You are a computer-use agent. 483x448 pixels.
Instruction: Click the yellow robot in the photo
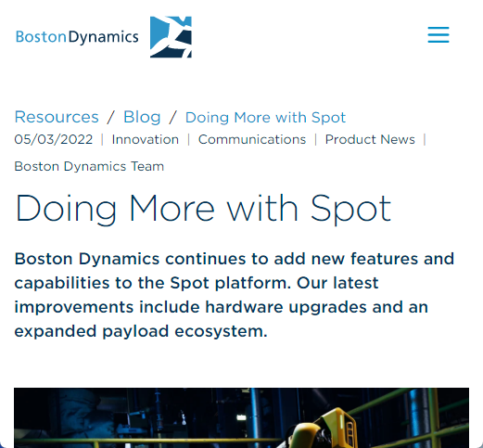[x=322, y=429]
